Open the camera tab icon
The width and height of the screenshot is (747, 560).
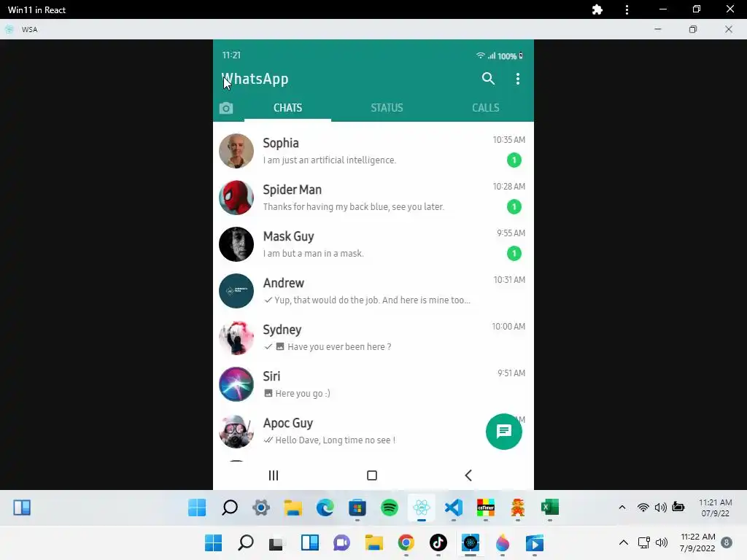(226, 108)
